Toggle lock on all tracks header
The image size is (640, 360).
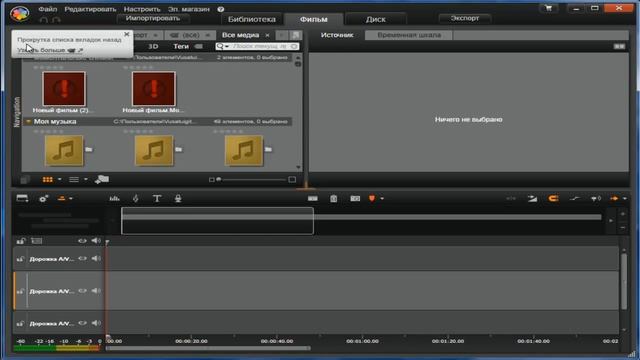click(20, 241)
